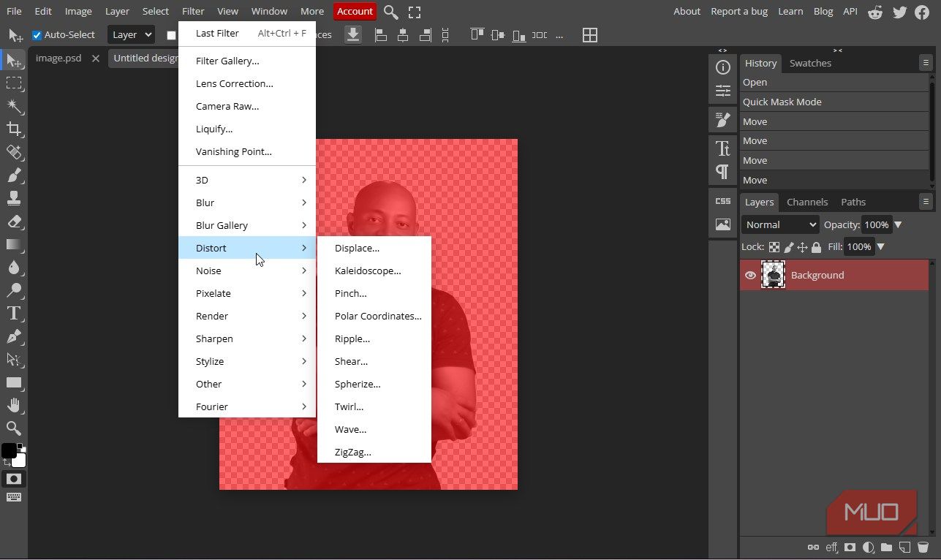This screenshot has width=941, height=560.
Task: Click the fullscreen icon in the menu bar
Action: [x=415, y=12]
